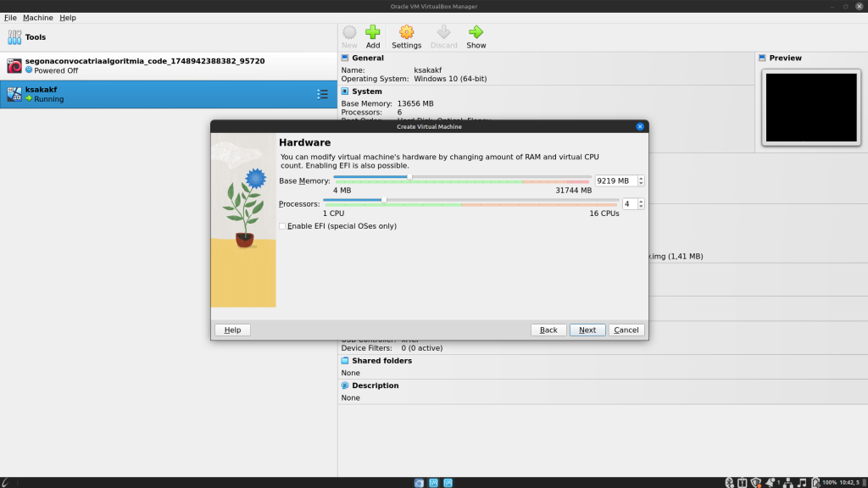The width and height of the screenshot is (868, 488).
Task: Click the VM preview thumbnail
Action: pyautogui.click(x=811, y=108)
